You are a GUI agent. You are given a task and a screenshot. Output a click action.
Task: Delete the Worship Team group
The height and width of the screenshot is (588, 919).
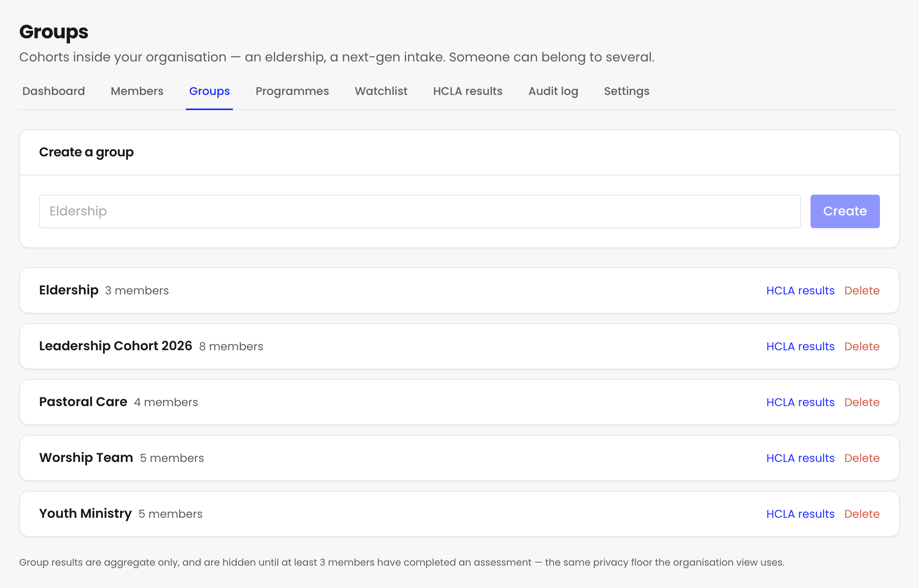point(862,458)
